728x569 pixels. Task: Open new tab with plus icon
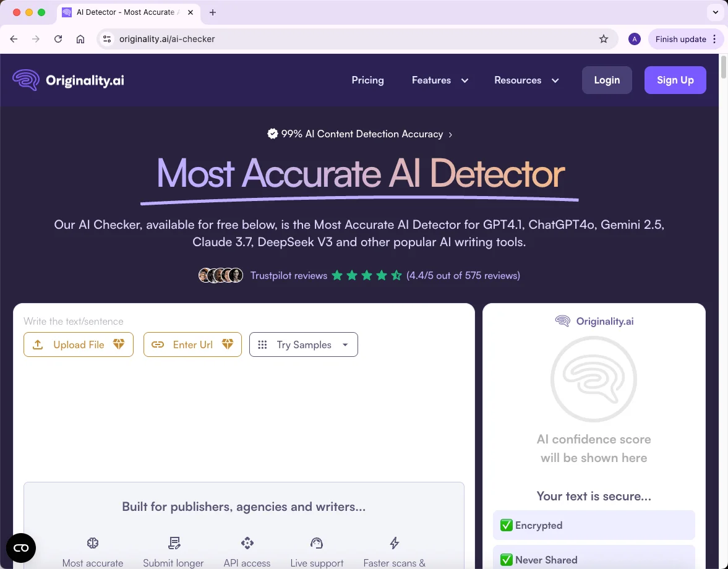tap(213, 12)
